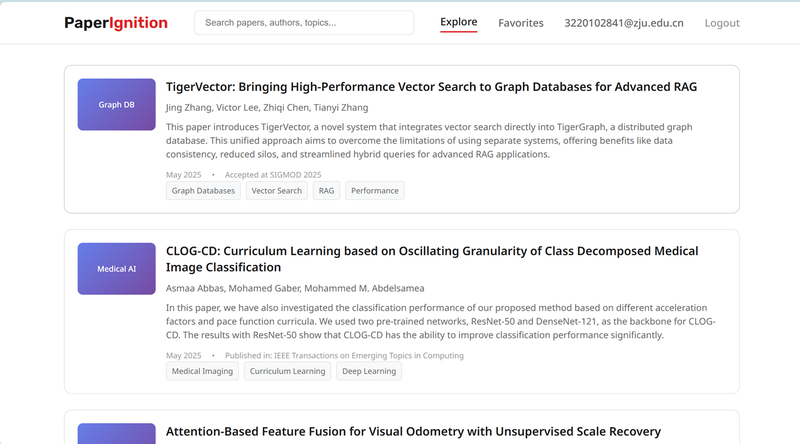The width and height of the screenshot is (800, 444).
Task: Open the Favorites tab
Action: tap(521, 23)
